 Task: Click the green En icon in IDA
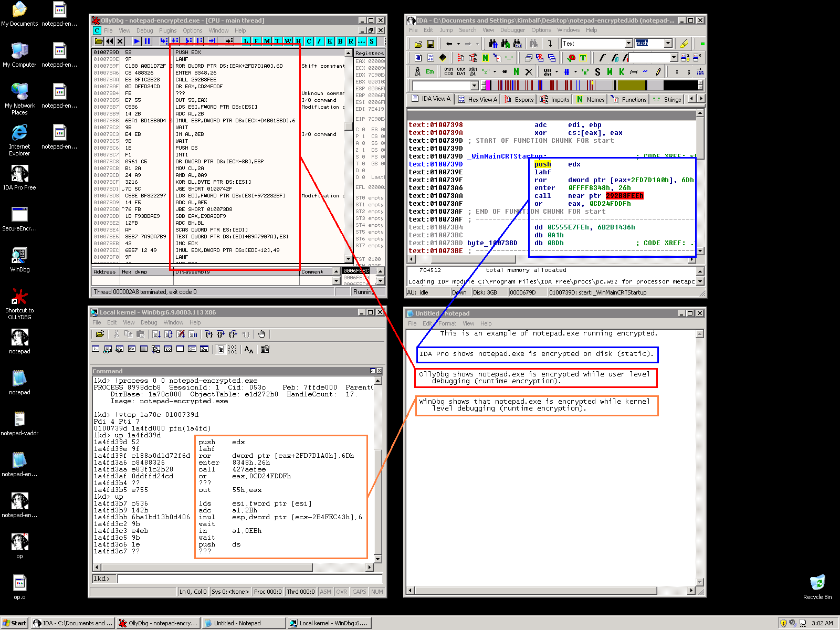(430, 71)
